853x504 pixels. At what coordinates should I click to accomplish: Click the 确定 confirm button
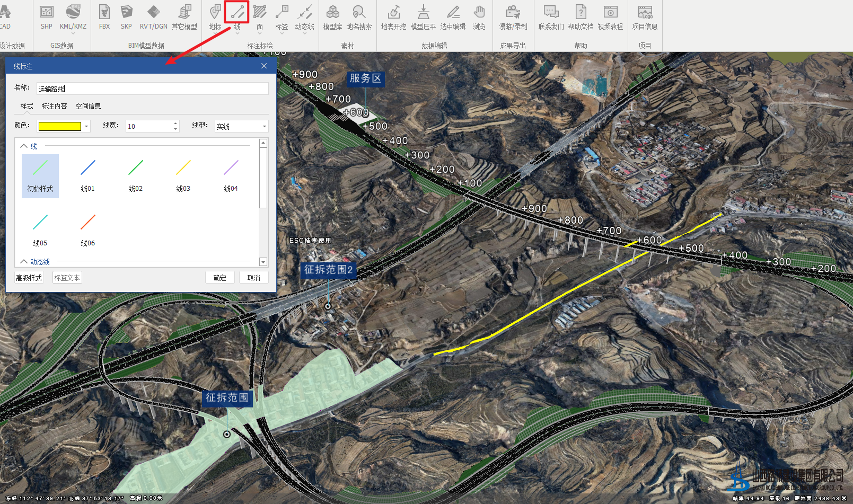219,278
